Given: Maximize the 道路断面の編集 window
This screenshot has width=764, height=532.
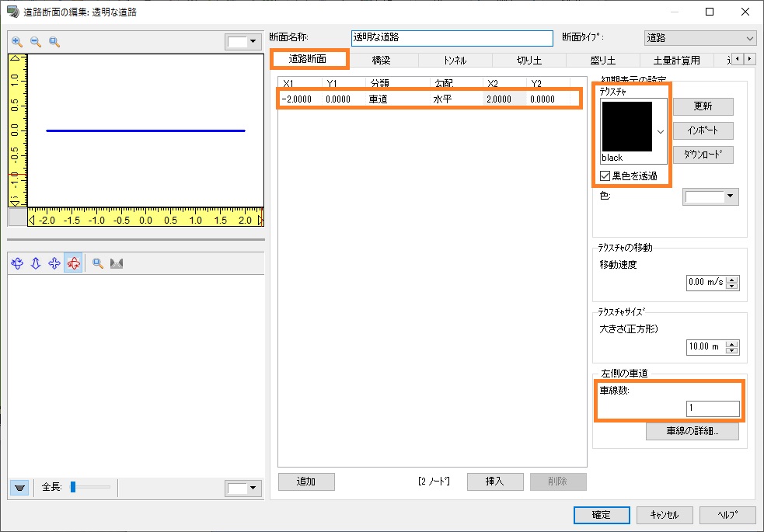Looking at the screenshot, I should 710,12.
